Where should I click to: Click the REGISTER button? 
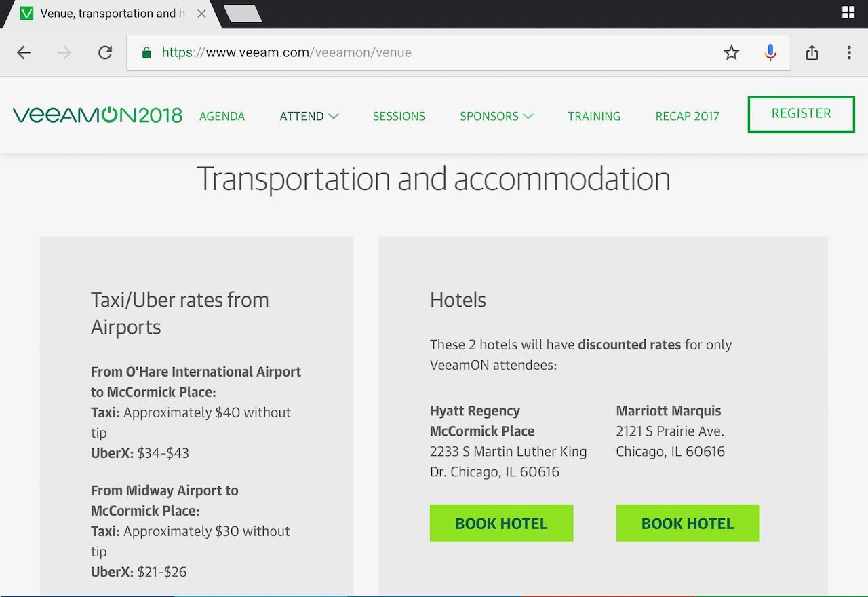tap(801, 114)
